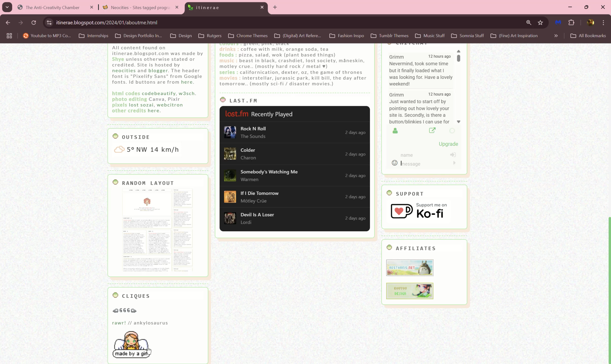The image size is (611, 364).
Task: Open Devil Is A Loser track
Action: tap(257, 215)
